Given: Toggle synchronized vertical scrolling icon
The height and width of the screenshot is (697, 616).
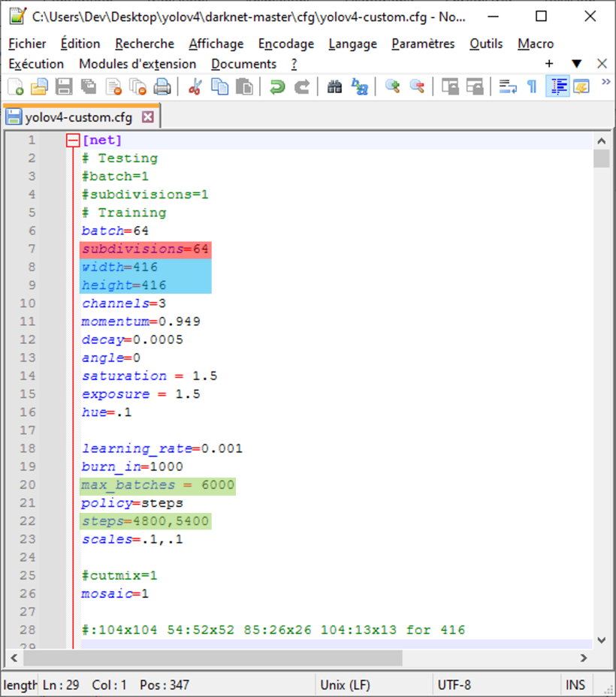Looking at the screenshot, I should 450,86.
